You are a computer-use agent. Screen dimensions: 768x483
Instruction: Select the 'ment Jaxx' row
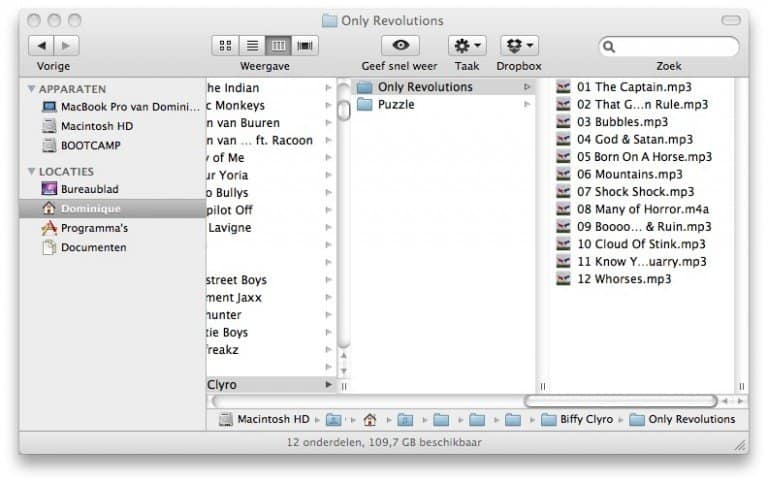tap(271, 298)
